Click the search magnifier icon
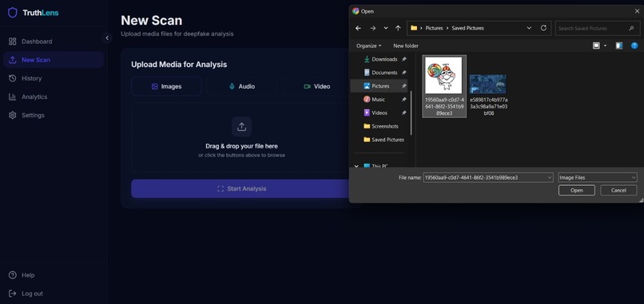The height and width of the screenshot is (304, 644). 631,28
